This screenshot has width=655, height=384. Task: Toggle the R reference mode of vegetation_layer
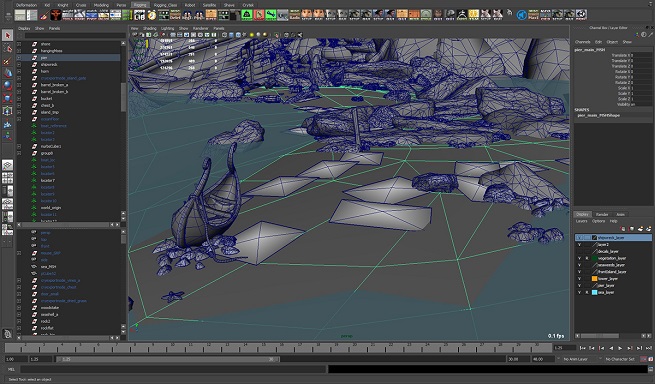[586, 258]
